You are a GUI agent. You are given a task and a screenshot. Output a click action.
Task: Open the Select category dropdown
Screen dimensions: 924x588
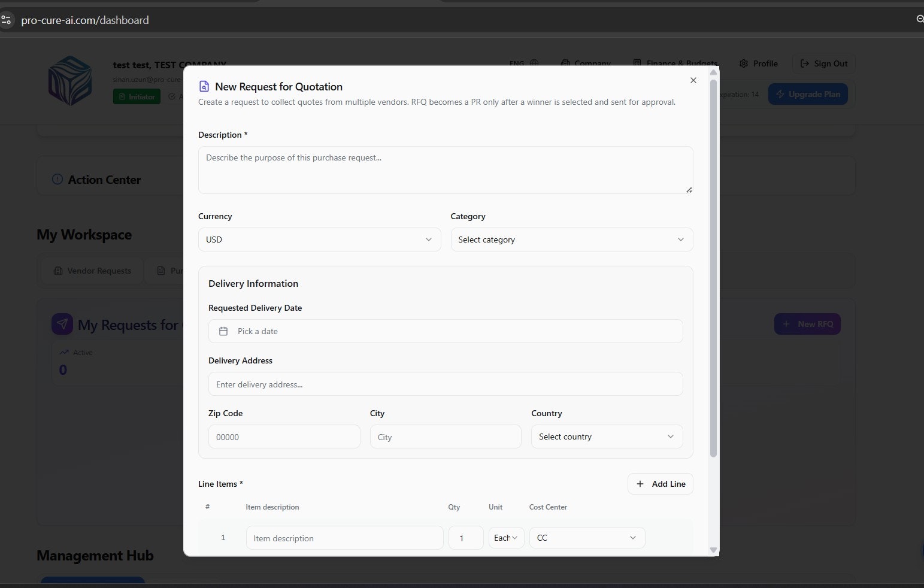pyautogui.click(x=572, y=240)
